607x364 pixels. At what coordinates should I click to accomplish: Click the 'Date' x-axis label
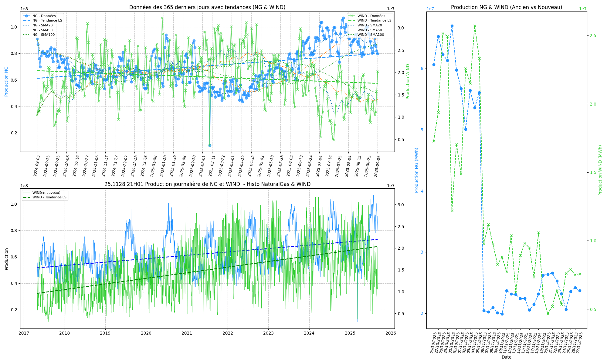(x=506, y=357)
